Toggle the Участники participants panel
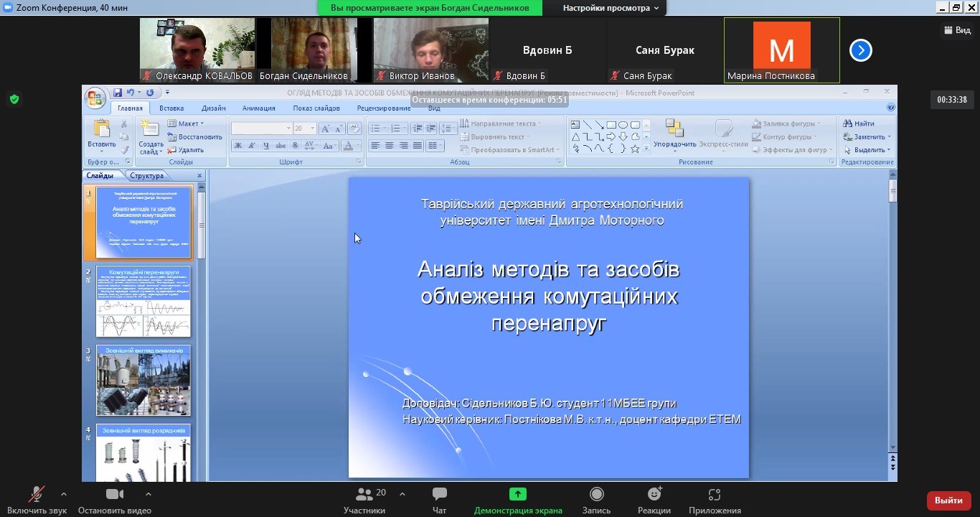Image resolution: width=980 pixels, height=517 pixels. click(x=364, y=500)
